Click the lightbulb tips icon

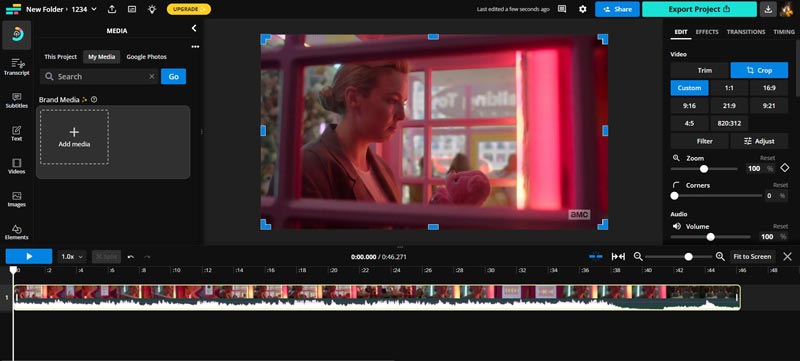(x=152, y=9)
